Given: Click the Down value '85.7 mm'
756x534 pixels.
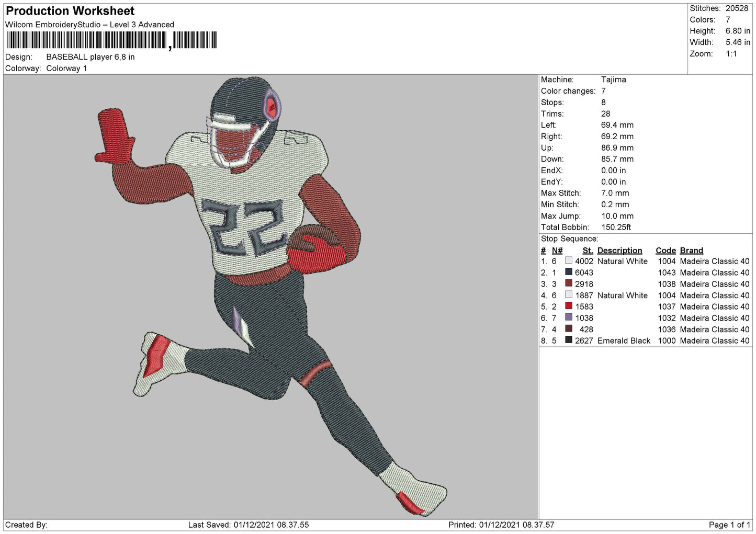Looking at the screenshot, I should click(x=617, y=159).
